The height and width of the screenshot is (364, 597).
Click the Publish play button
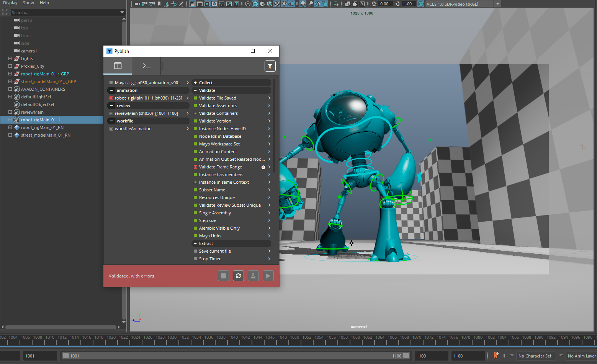point(268,276)
